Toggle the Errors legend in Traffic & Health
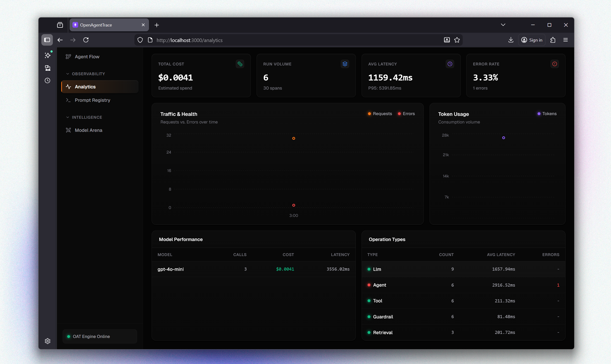Screen dimensions: 611x364 click(x=406, y=113)
